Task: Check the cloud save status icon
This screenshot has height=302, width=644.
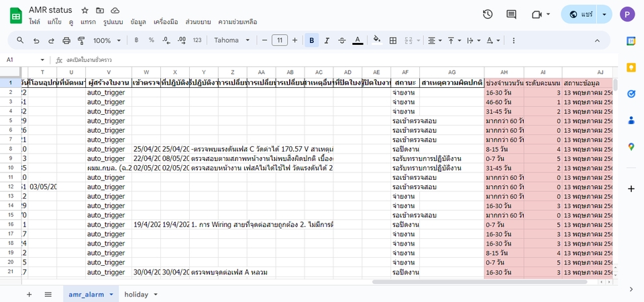Action: 115,11
